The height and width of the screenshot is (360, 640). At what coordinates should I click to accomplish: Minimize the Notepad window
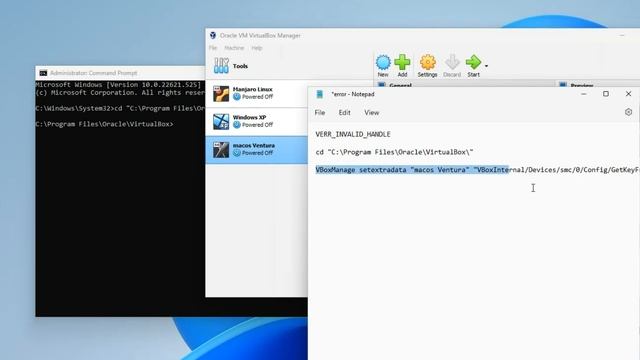tap(584, 94)
